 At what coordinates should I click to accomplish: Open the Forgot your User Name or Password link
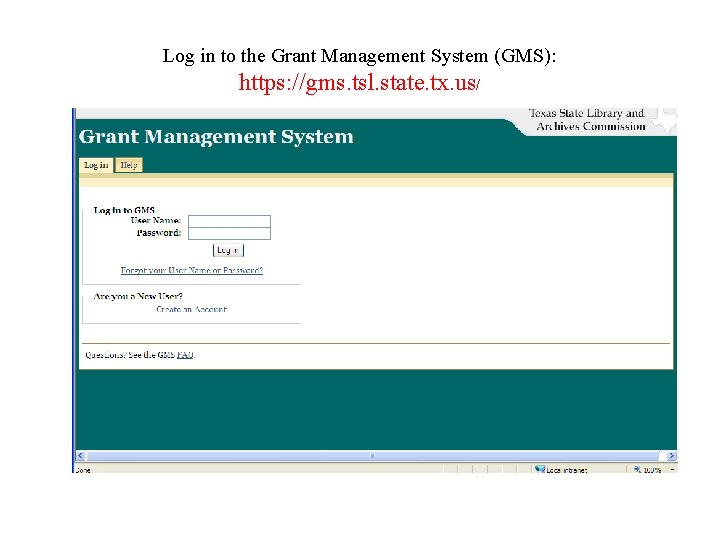click(x=192, y=270)
